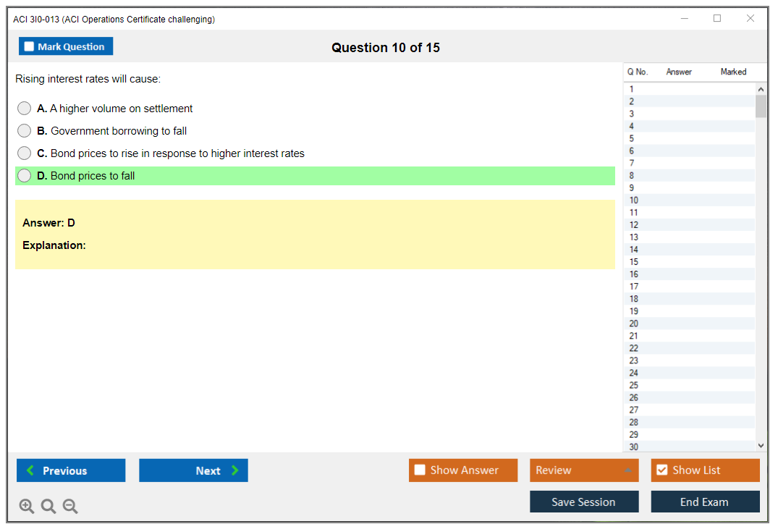This screenshot has width=778, height=532.
Task: Jump to question 15 in the list
Action: tap(634, 262)
